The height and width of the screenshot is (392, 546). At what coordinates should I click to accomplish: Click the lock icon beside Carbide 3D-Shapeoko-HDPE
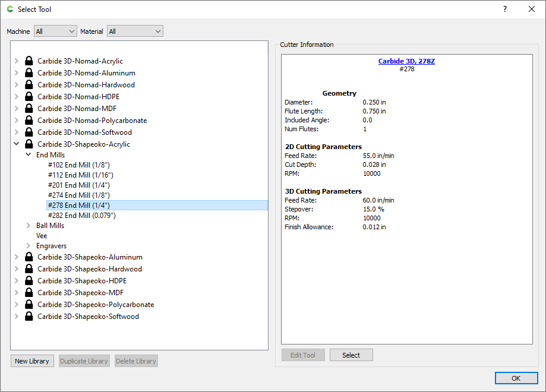(29, 280)
